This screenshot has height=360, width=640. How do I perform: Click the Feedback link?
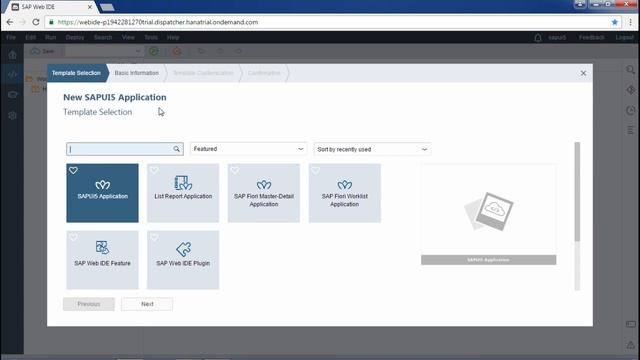click(x=591, y=38)
